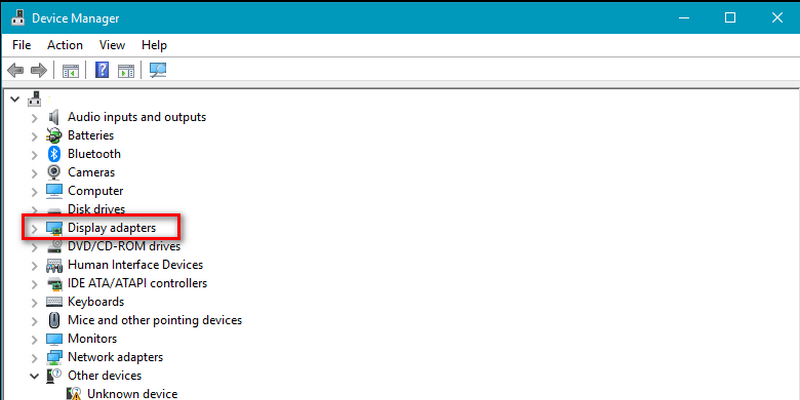The image size is (800, 400).
Task: Click the Human Interface Devices icon
Action: click(54, 265)
